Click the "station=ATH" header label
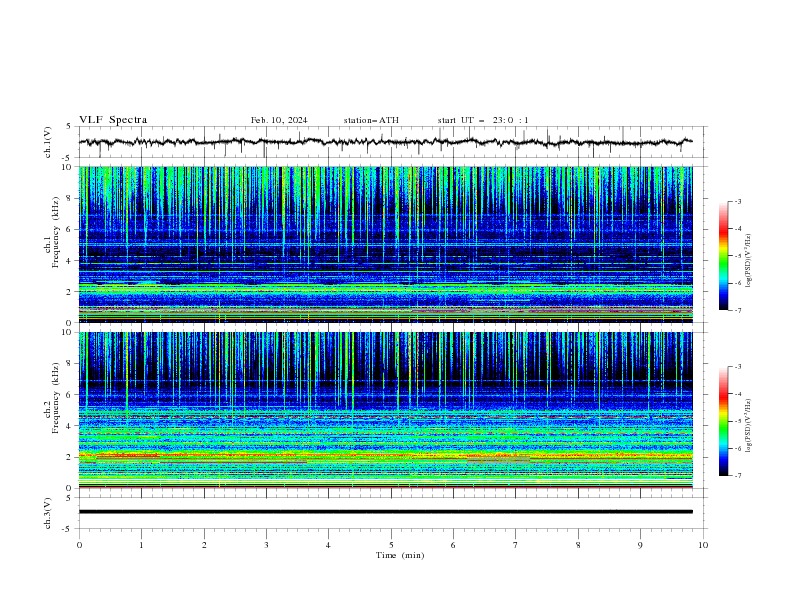 371,120
